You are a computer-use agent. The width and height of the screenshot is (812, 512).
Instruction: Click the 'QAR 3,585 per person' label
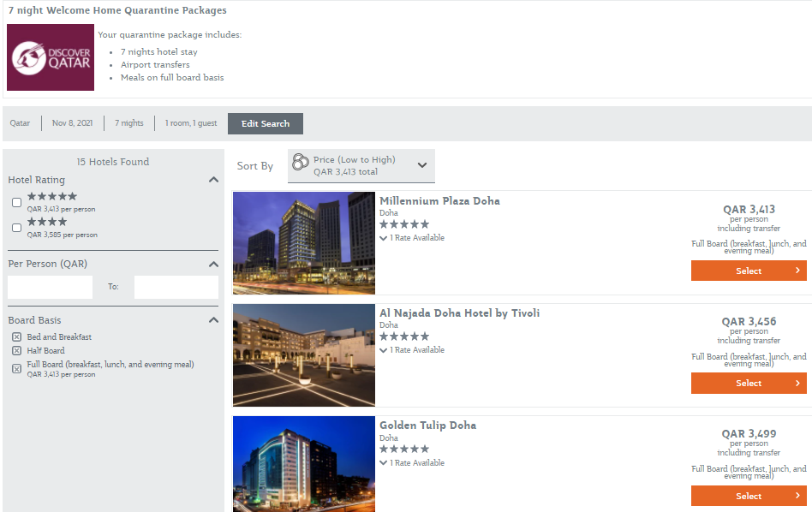tap(63, 235)
